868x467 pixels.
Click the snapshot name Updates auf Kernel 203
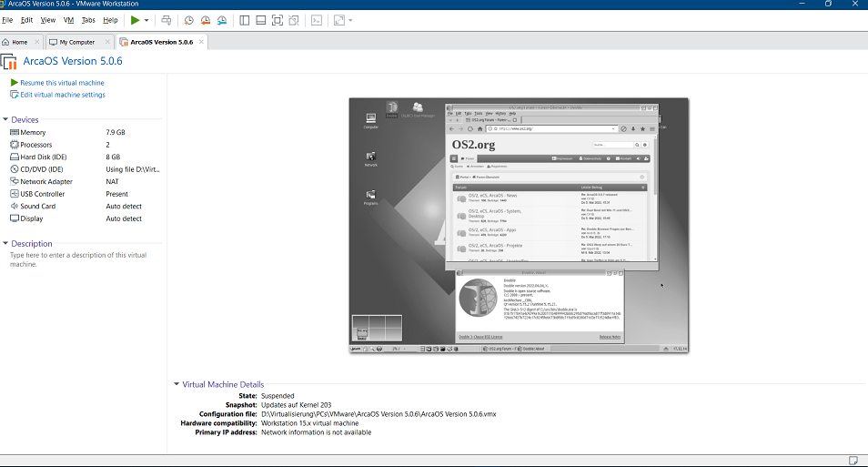[297, 405]
